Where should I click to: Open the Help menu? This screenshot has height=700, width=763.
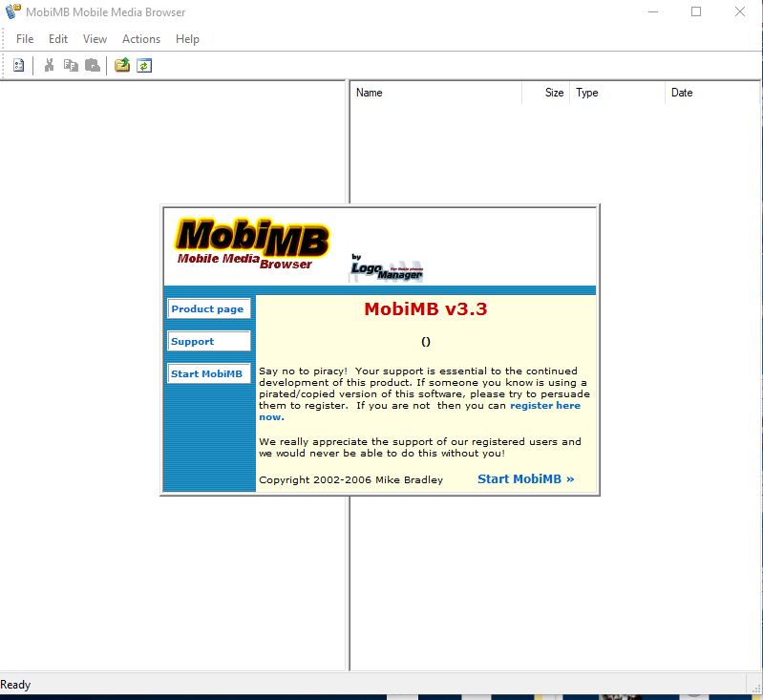coord(187,39)
